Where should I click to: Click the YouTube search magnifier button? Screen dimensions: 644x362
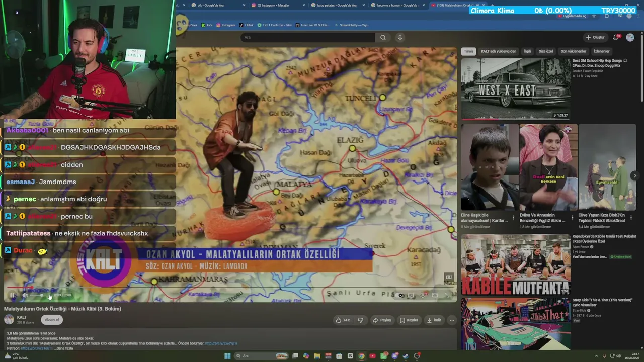tap(383, 37)
